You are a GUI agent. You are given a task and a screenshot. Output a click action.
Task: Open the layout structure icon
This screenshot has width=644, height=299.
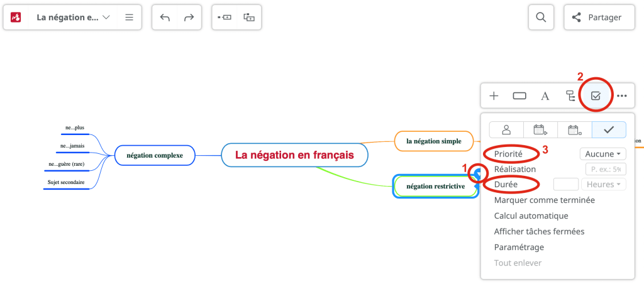click(570, 96)
